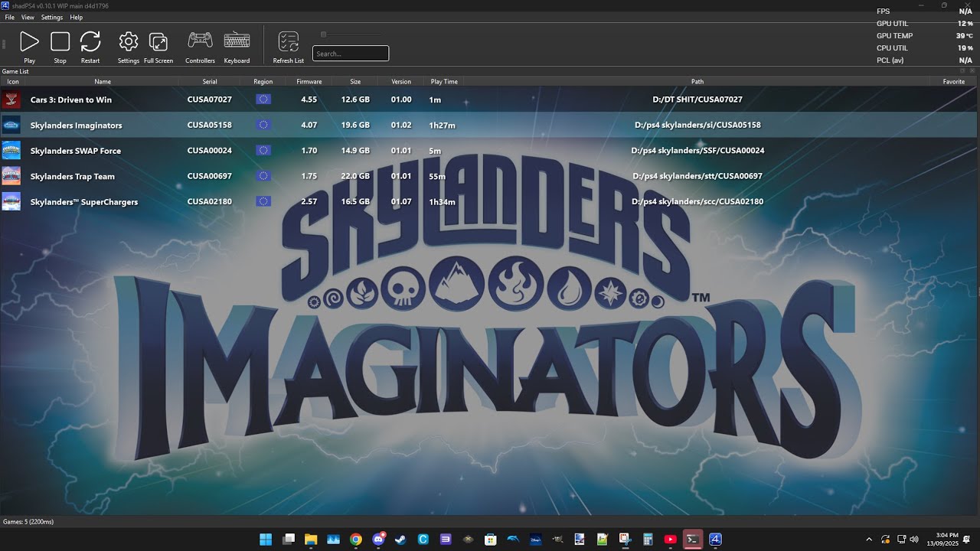Screen dimensions: 980x551
Task: Select Skylanders Trap Team game name
Action: tap(73, 176)
